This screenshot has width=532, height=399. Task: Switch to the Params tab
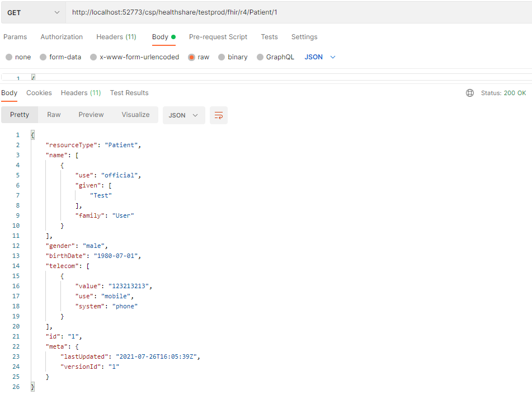click(x=15, y=37)
